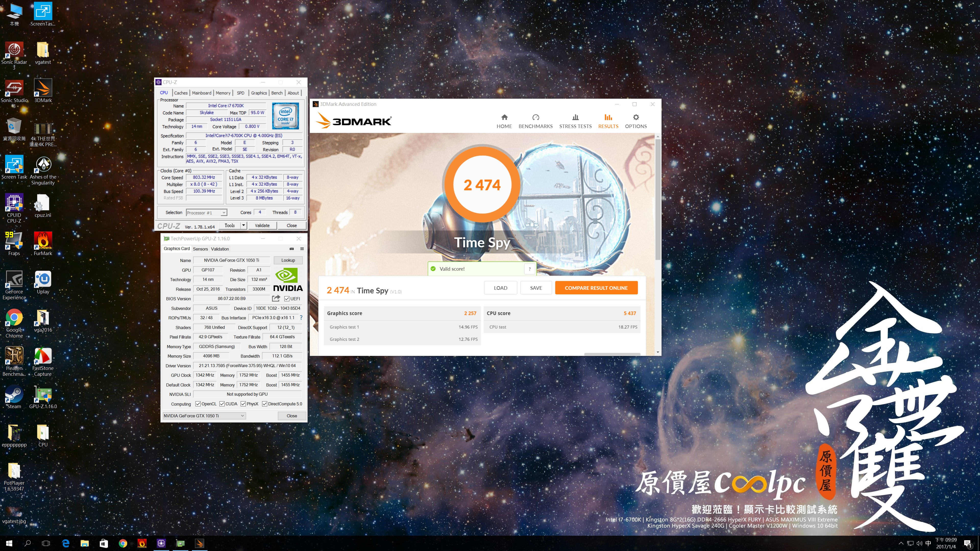Toggle the OpenCL checkbox
This screenshot has height=551, width=980.
coord(198,404)
